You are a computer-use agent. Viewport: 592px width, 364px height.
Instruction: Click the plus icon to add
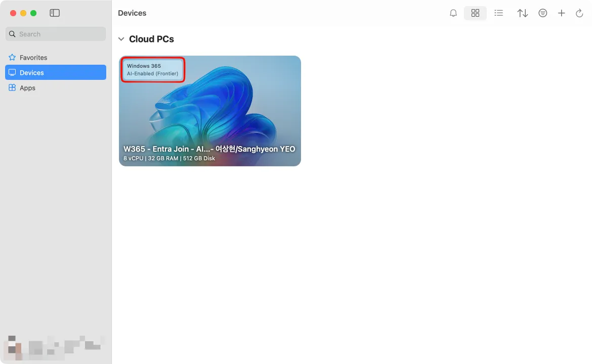tap(562, 13)
